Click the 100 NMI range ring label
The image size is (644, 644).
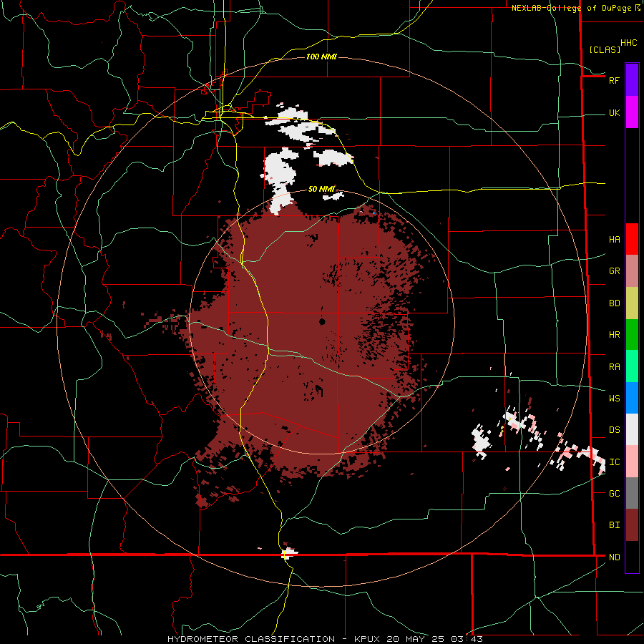[x=321, y=57]
